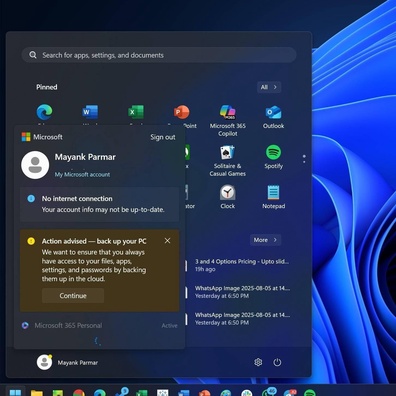This screenshot has height=396, width=396.
Task: Click Continue to back up your PC
Action: [73, 296]
